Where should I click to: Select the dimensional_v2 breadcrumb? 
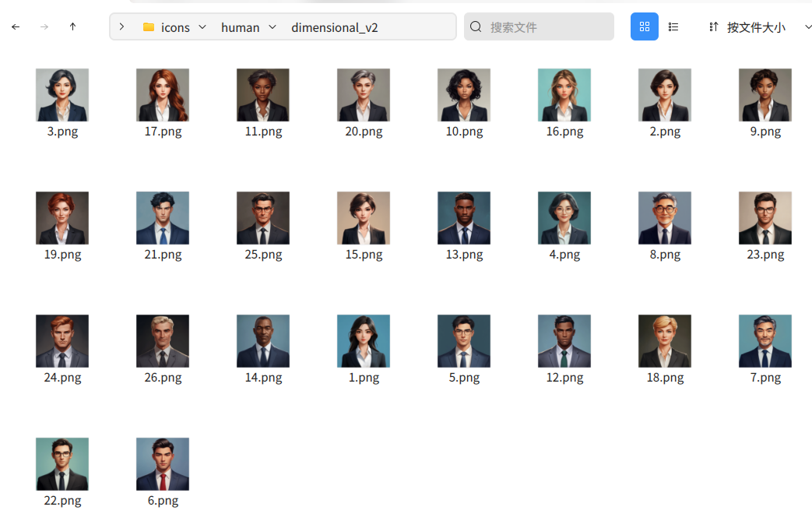335,27
